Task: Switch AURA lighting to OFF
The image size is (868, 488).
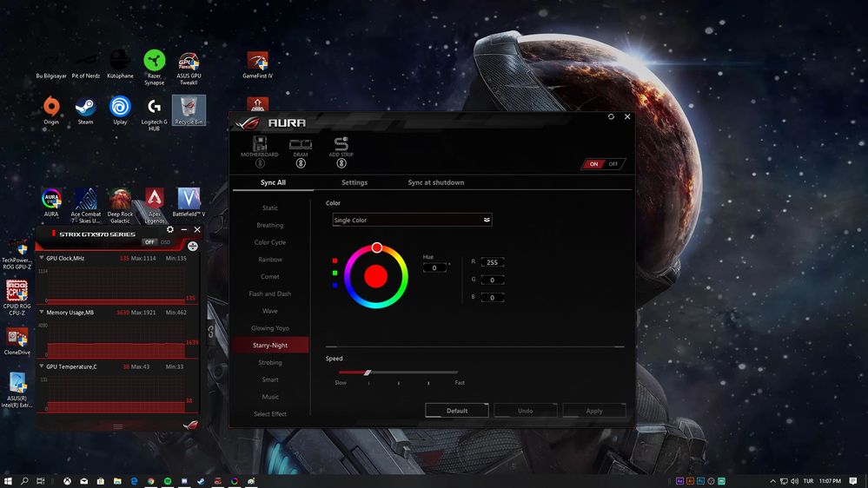Action: click(613, 164)
